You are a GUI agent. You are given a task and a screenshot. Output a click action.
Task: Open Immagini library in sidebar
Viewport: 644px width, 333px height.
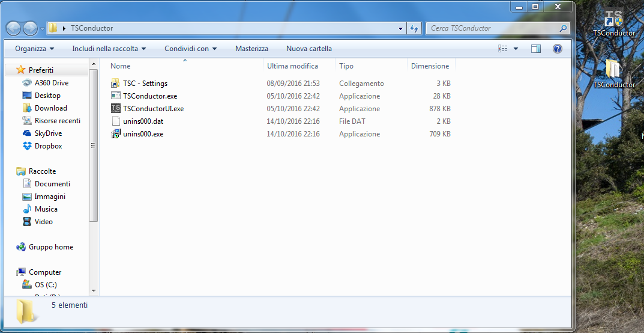50,197
